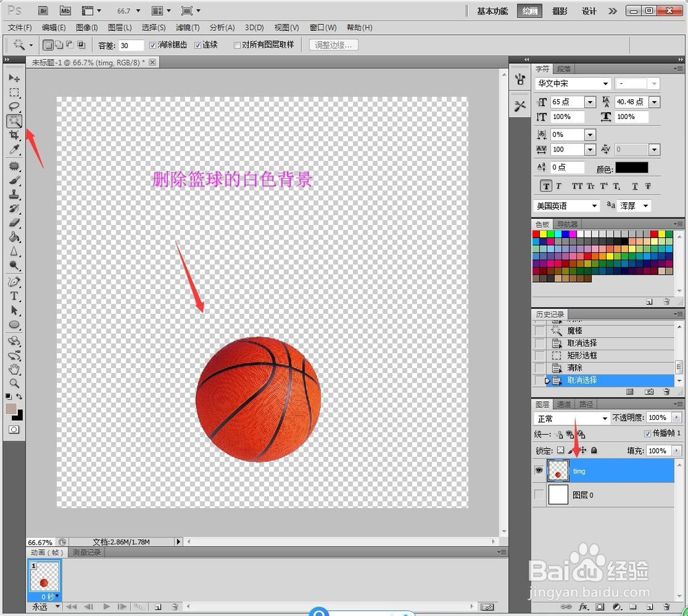Select the Horizontal Type tool

(x=14, y=295)
